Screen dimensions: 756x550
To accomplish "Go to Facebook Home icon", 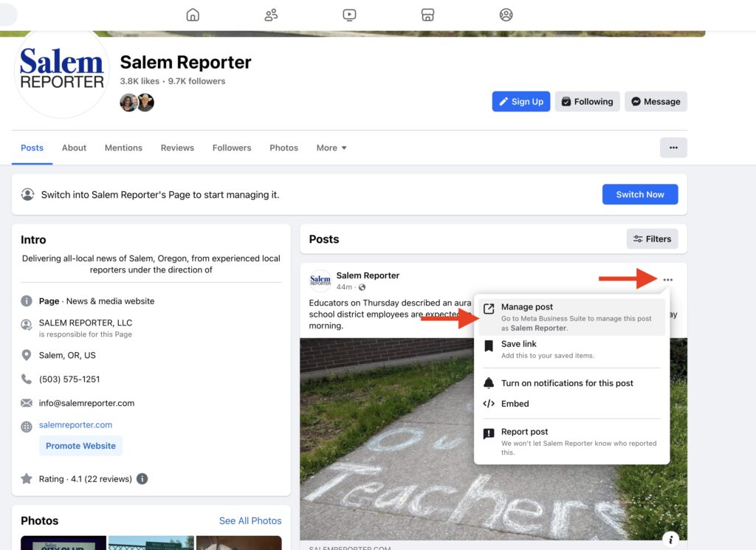I will pyautogui.click(x=193, y=15).
